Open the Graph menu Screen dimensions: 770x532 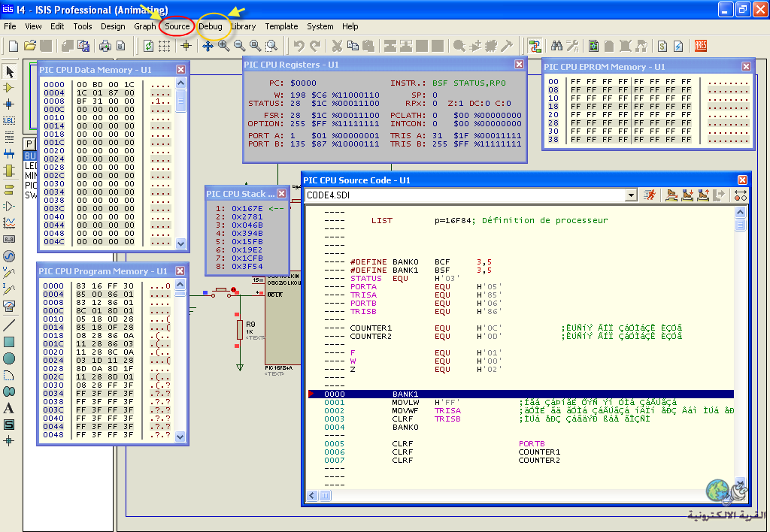145,26
